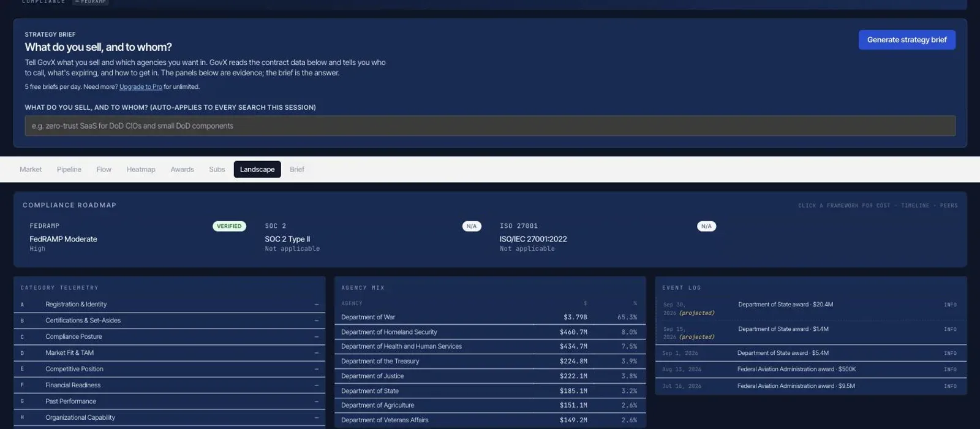Click the ISO 27001 N/A badge
The image size is (980, 429).
coord(706,226)
